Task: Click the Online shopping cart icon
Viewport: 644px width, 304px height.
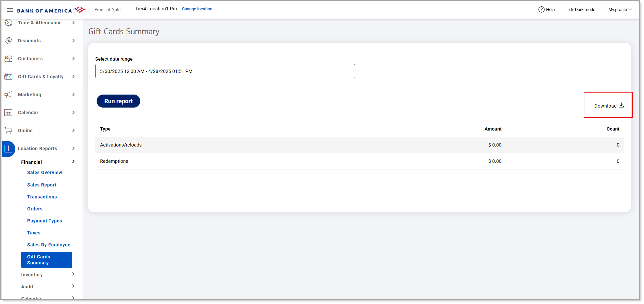Action: tap(8, 131)
